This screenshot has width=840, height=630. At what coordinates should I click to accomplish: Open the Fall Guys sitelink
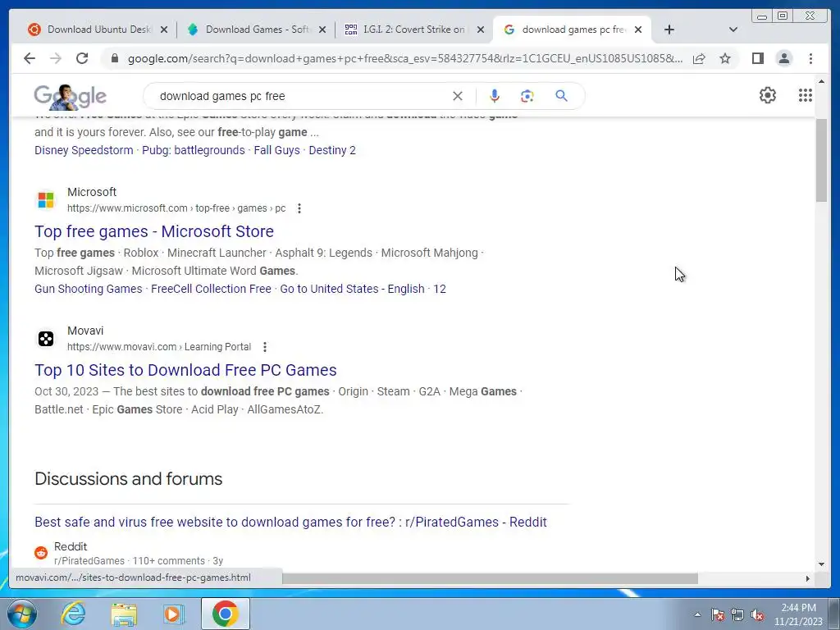coord(277,151)
